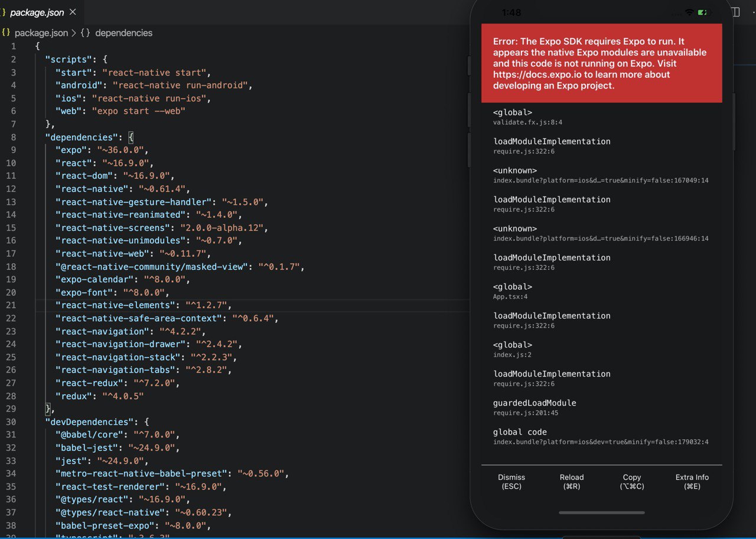The image size is (756, 539).
Task: Click the "metro-react-native-babel-preset" key
Action: [141, 473]
